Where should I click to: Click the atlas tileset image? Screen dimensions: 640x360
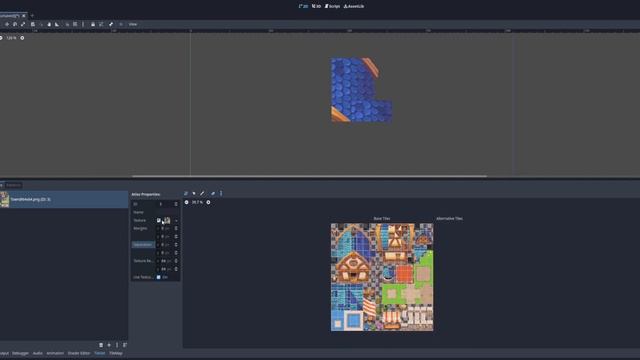point(382,277)
